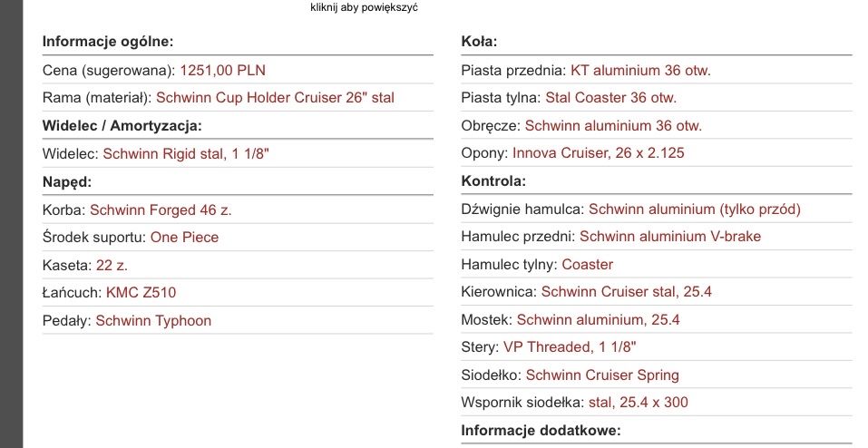The image size is (868, 448).
Task: Click the KT aluminium 36 otw. front hub
Action: click(x=640, y=70)
